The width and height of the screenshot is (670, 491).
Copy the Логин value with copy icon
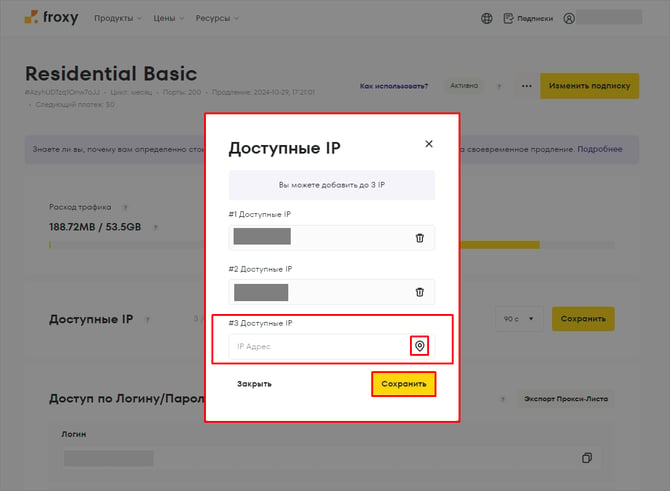587,458
